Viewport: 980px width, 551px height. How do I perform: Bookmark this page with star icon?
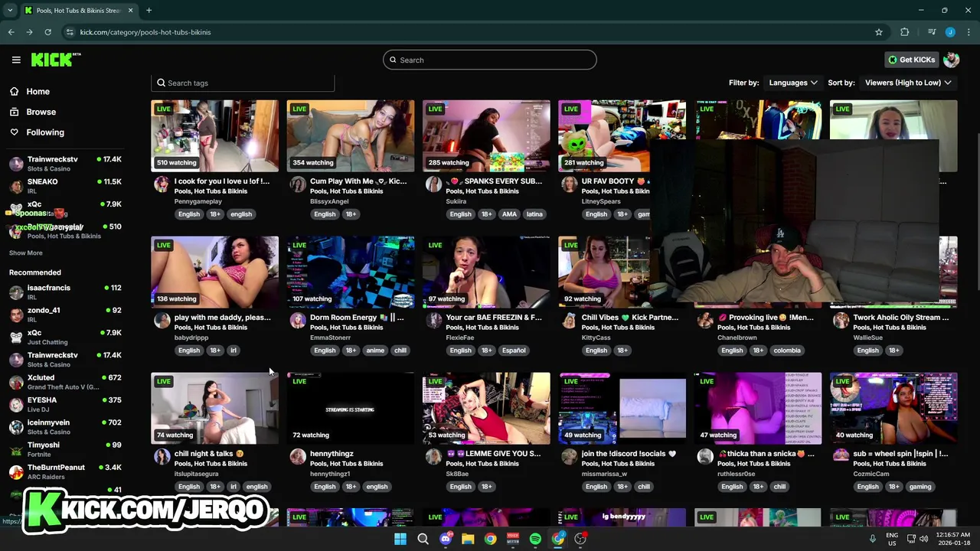[879, 32]
